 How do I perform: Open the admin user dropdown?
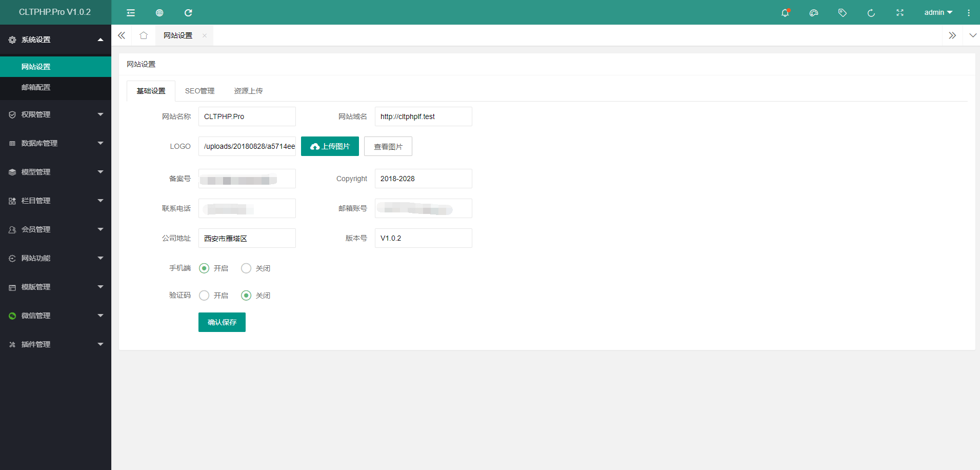[x=938, y=13]
